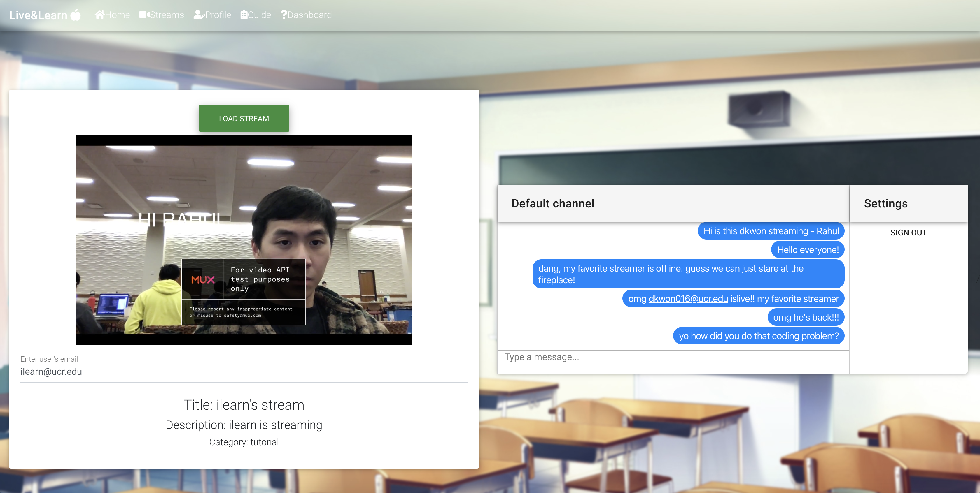Image resolution: width=980 pixels, height=493 pixels.
Task: Select the "Hello everyone!" chat bubble
Action: (807, 250)
